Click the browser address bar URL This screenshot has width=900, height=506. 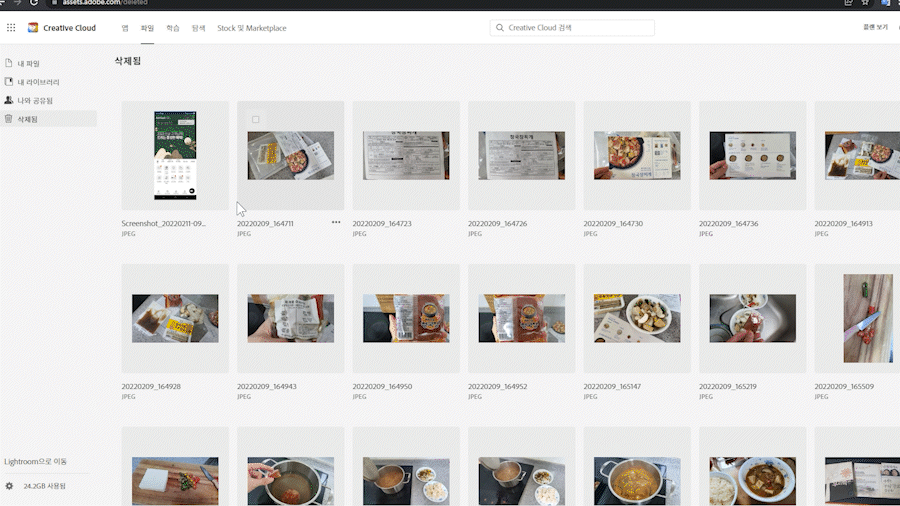[105, 3]
